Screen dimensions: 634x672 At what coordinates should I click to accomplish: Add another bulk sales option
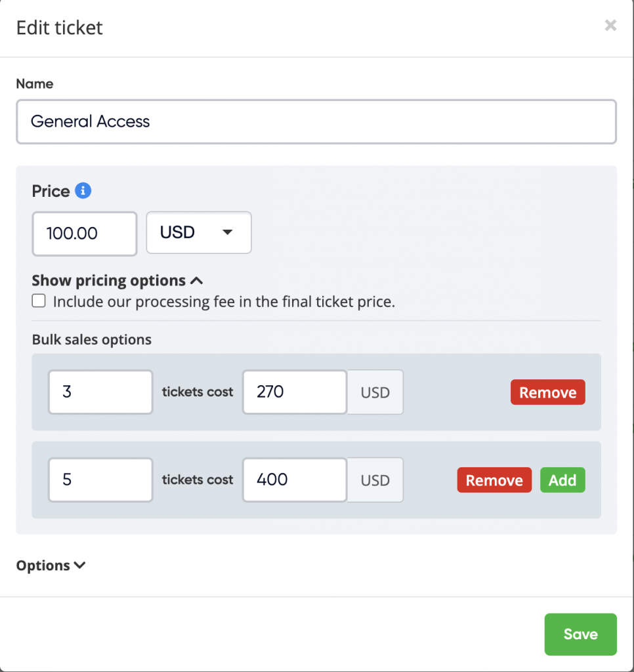562,480
